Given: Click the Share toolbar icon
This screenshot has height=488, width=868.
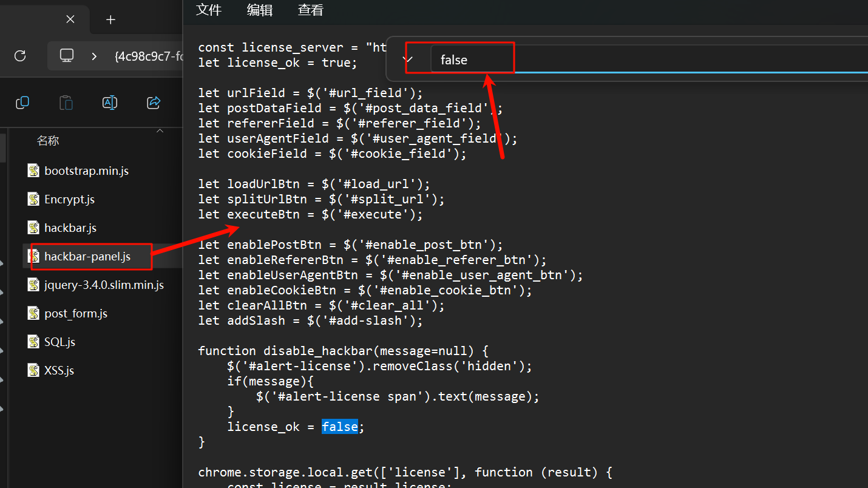Looking at the screenshot, I should click(x=154, y=103).
